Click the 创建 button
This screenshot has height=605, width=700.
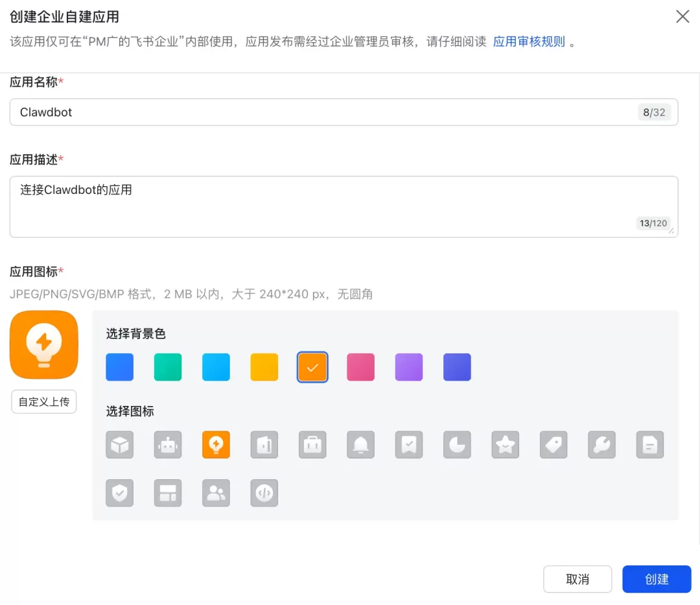coord(657,579)
